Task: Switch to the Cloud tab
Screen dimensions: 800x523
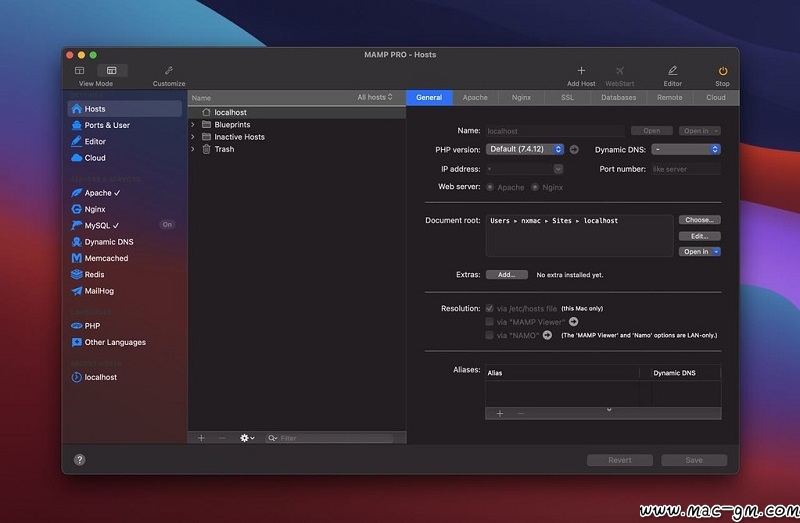Action: (x=716, y=97)
